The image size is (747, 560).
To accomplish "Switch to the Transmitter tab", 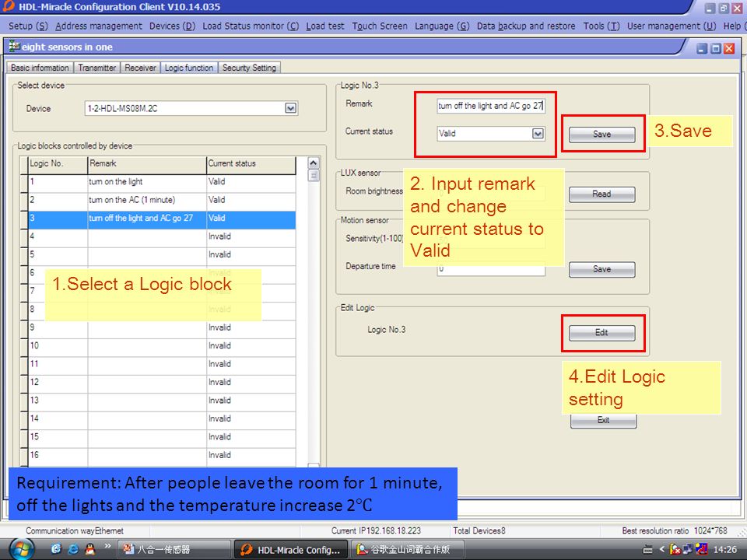I will pyautogui.click(x=97, y=68).
